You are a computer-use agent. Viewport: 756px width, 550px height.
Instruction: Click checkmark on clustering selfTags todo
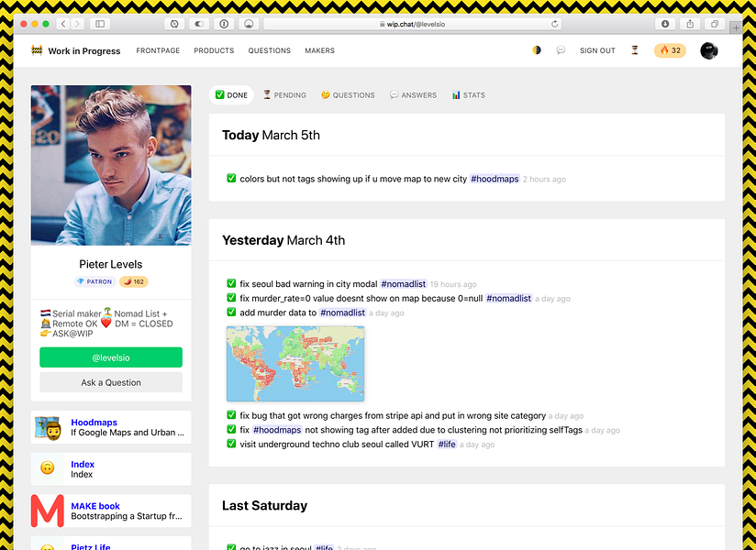pyautogui.click(x=231, y=430)
